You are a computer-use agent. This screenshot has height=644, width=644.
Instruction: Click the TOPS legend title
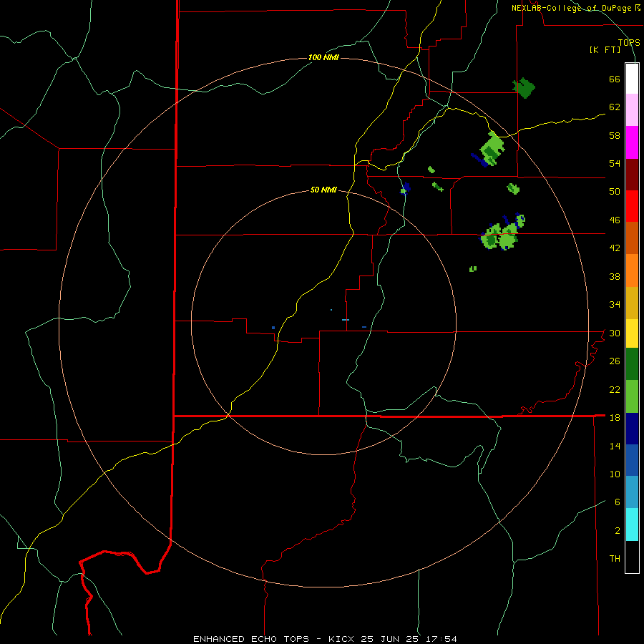pos(629,42)
